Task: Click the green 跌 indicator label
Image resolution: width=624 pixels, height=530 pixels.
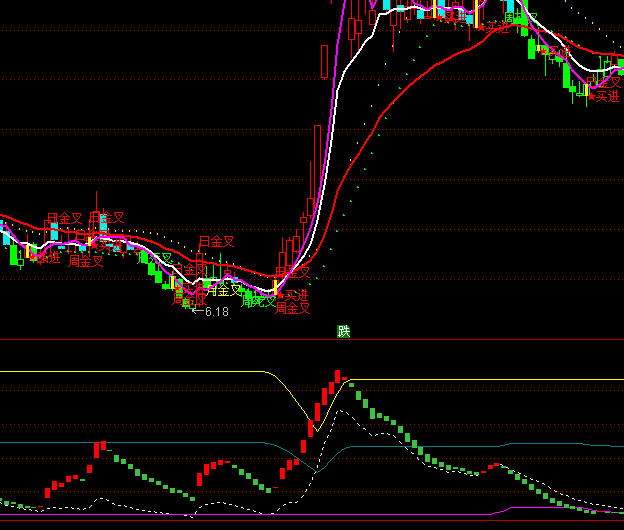Action: pyautogui.click(x=344, y=331)
